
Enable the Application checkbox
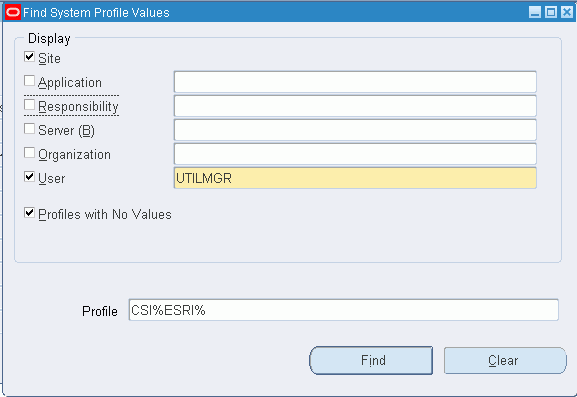pos(29,81)
